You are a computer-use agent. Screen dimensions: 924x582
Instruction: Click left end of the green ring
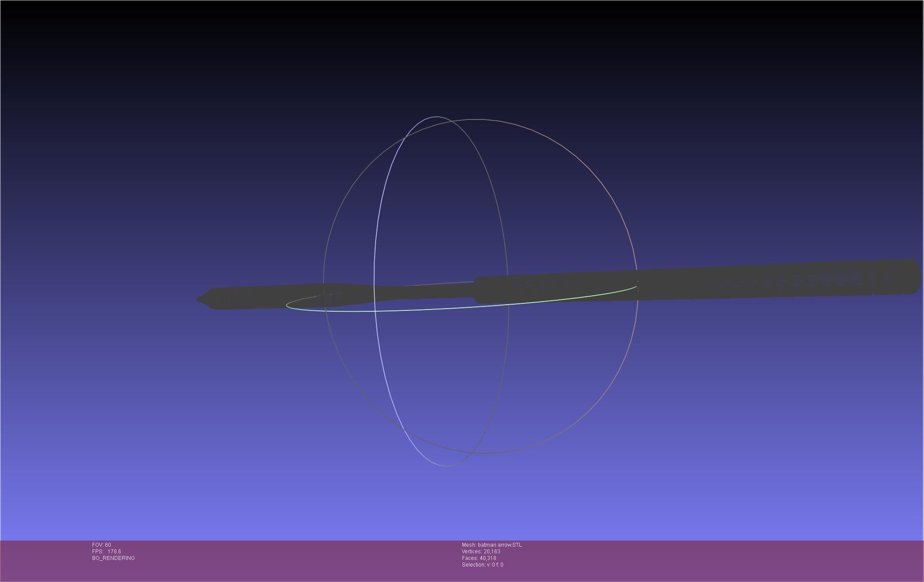click(x=287, y=305)
